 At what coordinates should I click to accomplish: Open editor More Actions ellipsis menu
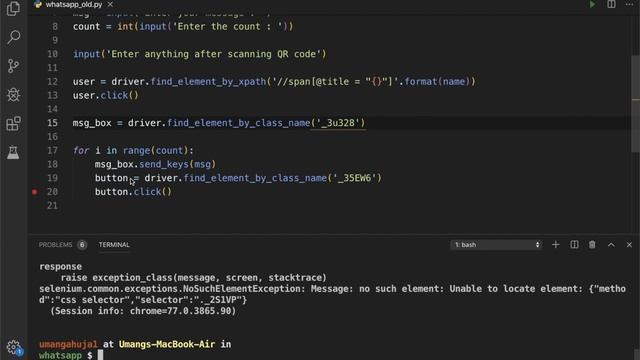[629, 4]
